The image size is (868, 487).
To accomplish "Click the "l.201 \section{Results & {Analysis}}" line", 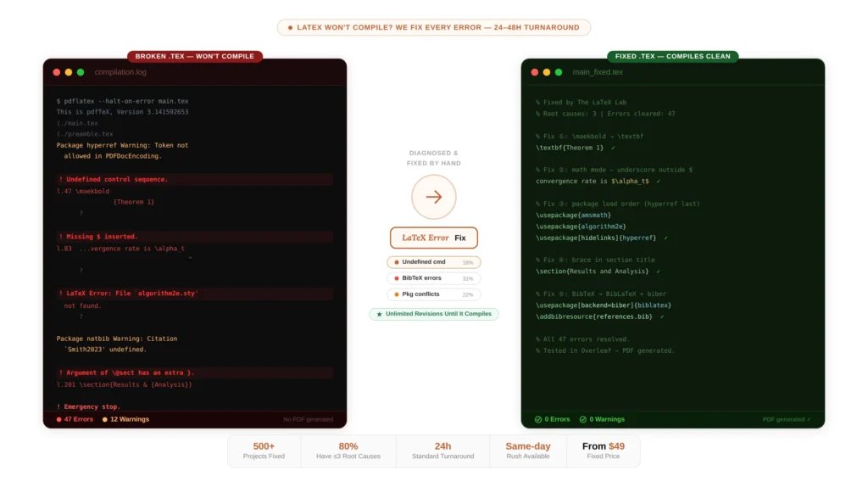I will coord(125,384).
